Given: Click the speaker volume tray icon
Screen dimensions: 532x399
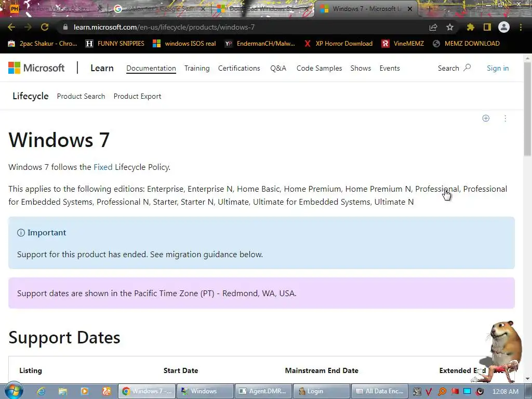Looking at the screenshot, I should (x=480, y=392).
